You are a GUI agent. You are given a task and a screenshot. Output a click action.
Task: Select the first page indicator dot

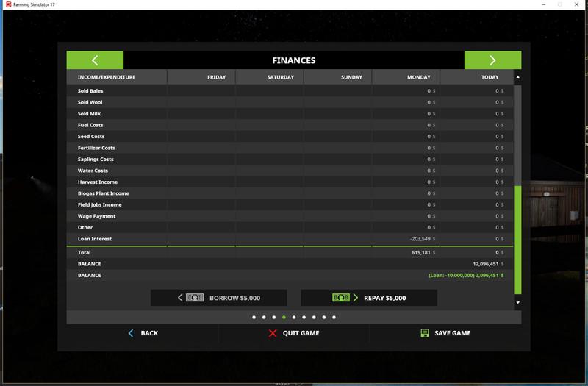[x=254, y=318]
